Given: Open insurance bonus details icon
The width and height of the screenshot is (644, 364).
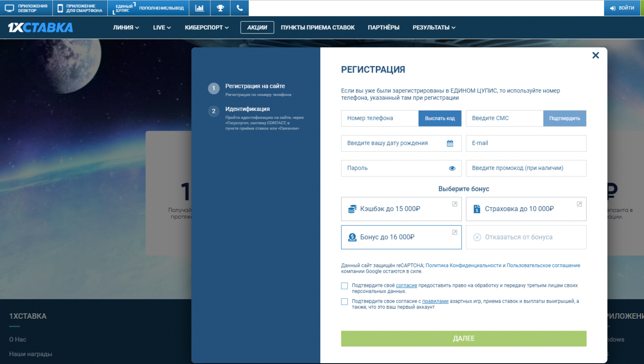Looking at the screenshot, I should point(579,204).
